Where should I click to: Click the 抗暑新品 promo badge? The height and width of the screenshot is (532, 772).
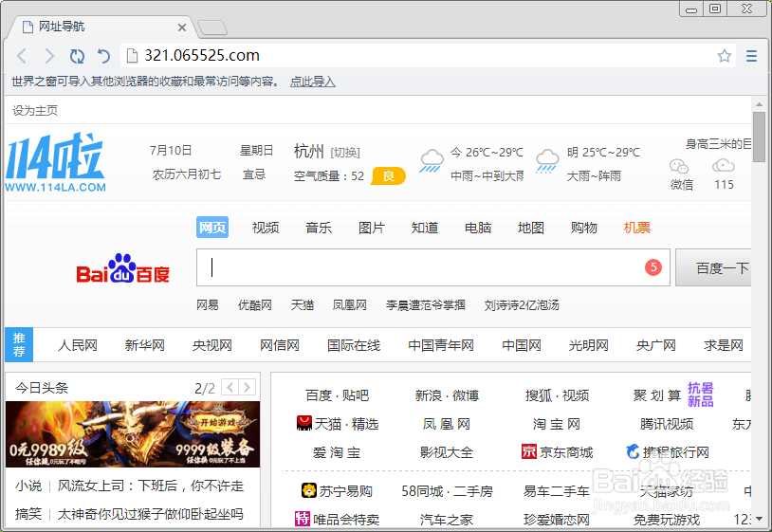point(701,394)
